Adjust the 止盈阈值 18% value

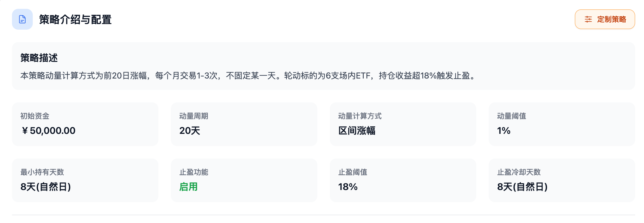coord(348,187)
